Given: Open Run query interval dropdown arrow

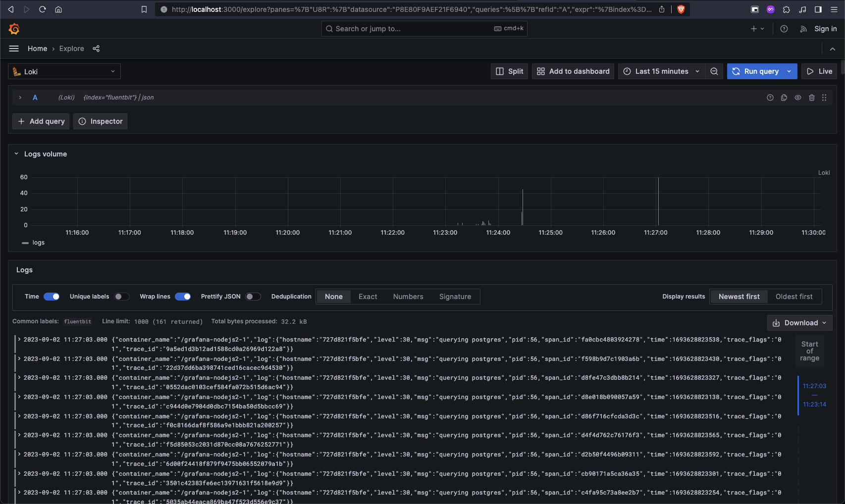Looking at the screenshot, I should click(x=789, y=71).
